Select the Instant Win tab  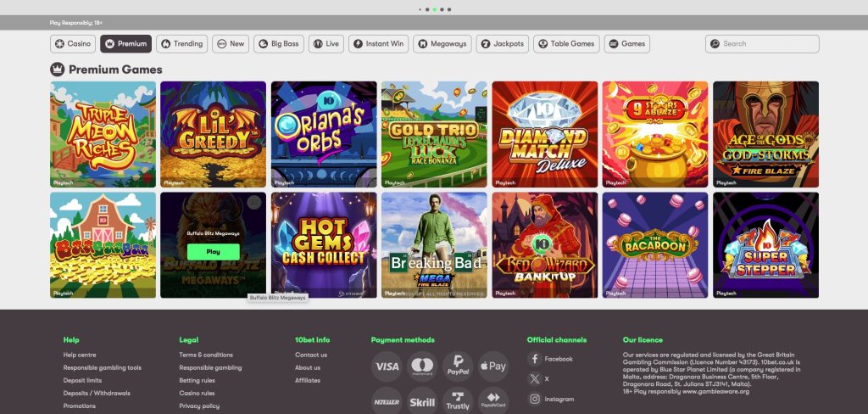[378, 44]
